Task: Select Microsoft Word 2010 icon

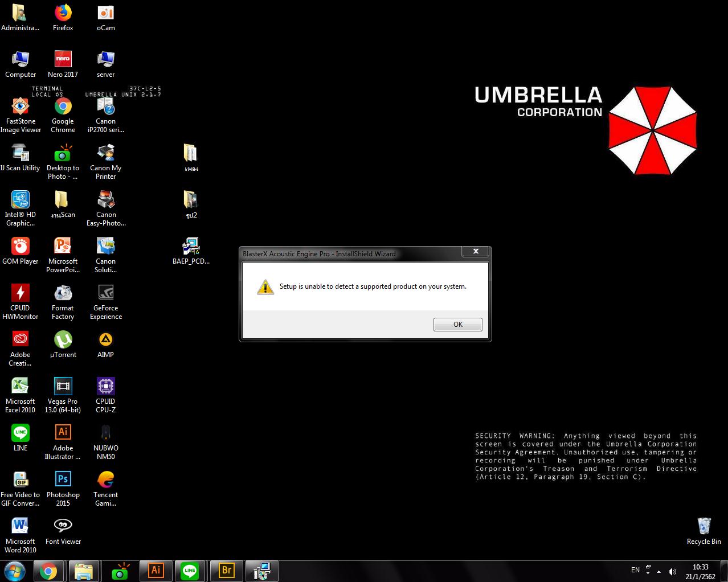Action: click(x=21, y=535)
